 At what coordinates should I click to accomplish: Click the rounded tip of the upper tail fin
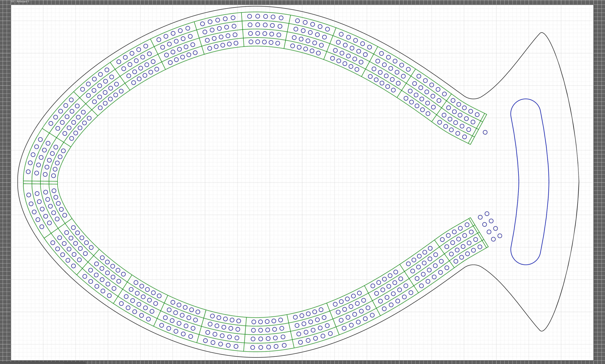click(542, 33)
